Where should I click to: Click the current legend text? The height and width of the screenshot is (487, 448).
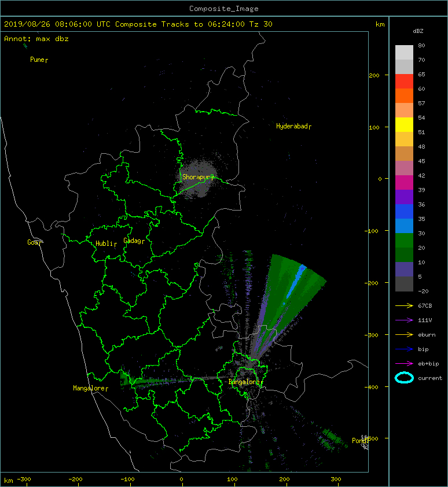coord(430,378)
